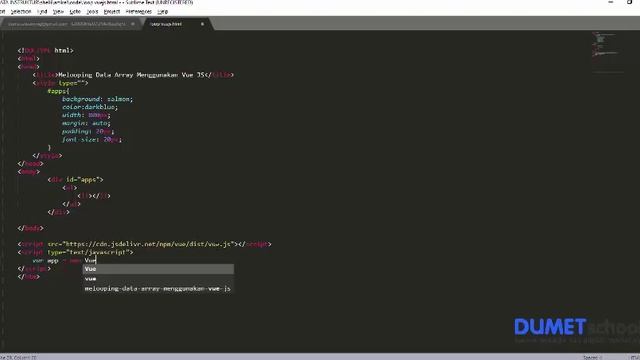Click 'Spaces: 4' indentation in status bar

pos(593,357)
